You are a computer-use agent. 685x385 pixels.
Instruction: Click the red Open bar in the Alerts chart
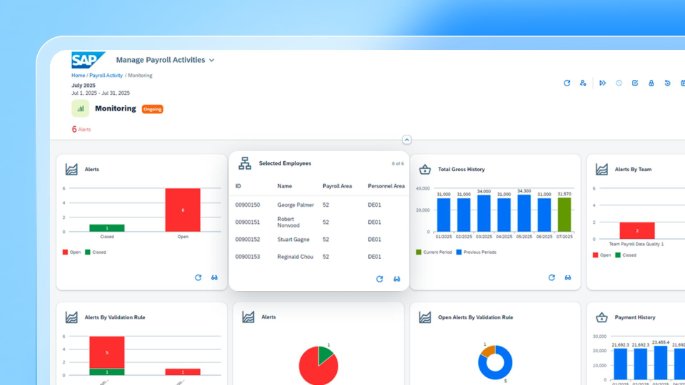coord(183,210)
